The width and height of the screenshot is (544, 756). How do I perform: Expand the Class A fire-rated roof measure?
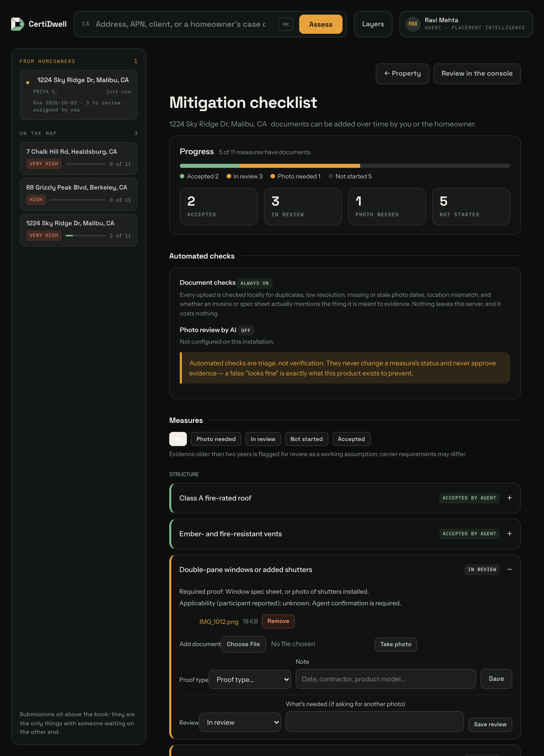(509, 498)
